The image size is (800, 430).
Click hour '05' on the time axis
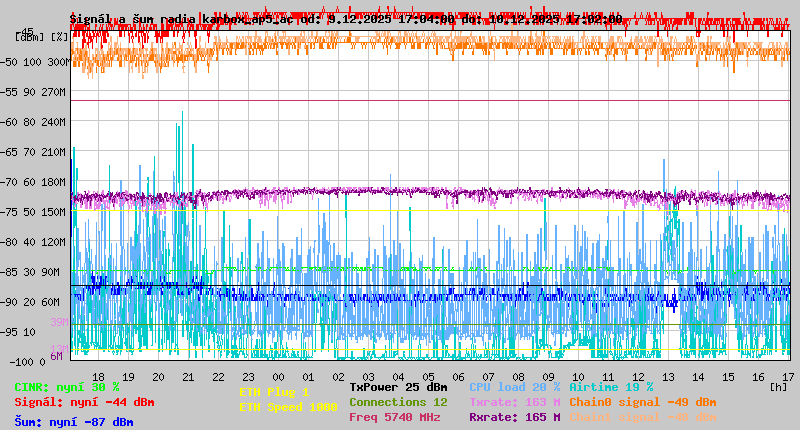pyautogui.click(x=429, y=377)
